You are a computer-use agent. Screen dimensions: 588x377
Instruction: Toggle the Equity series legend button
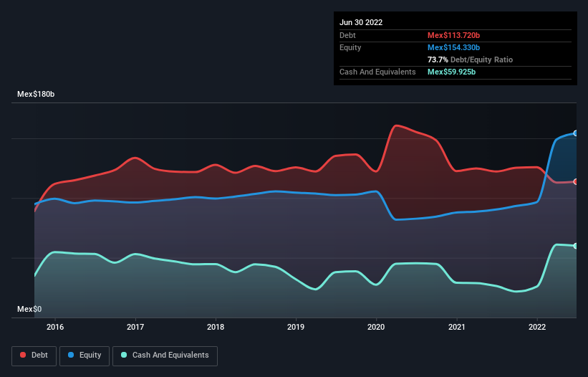pyautogui.click(x=85, y=355)
